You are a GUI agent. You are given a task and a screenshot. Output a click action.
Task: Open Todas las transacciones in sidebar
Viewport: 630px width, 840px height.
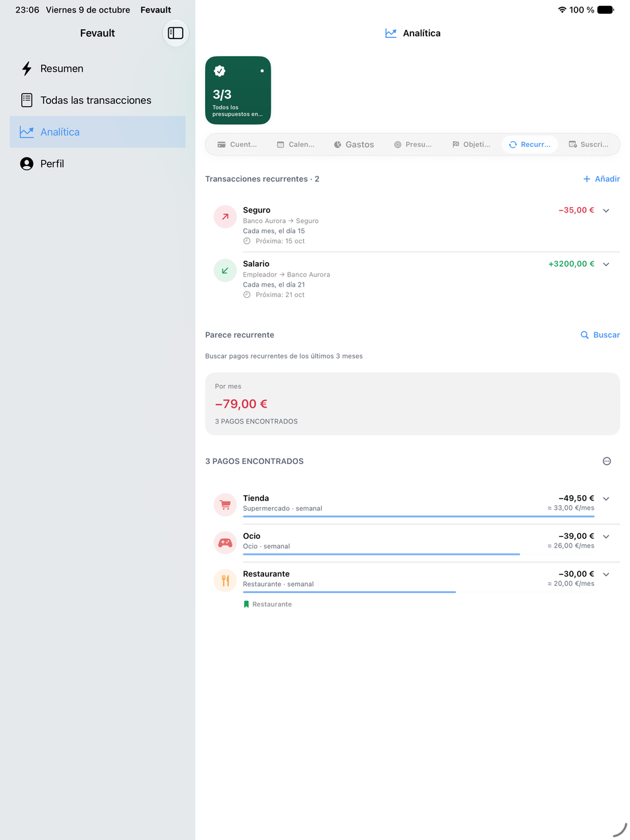coord(97,100)
